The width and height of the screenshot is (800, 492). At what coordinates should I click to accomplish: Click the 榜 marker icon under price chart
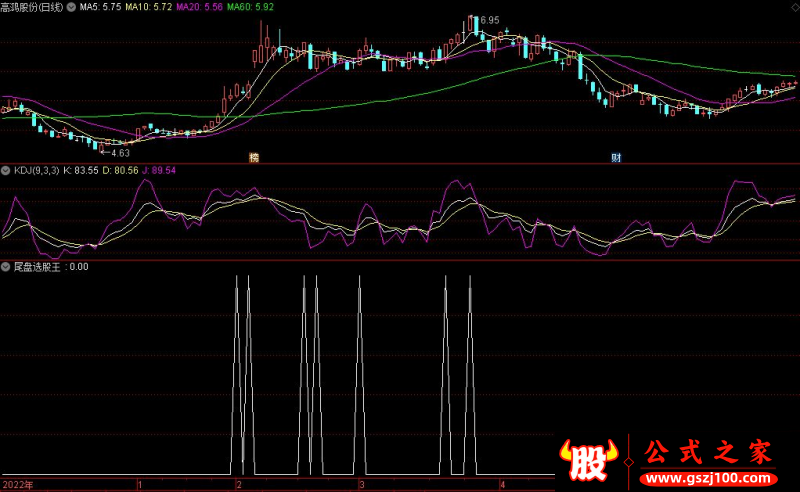point(254,158)
